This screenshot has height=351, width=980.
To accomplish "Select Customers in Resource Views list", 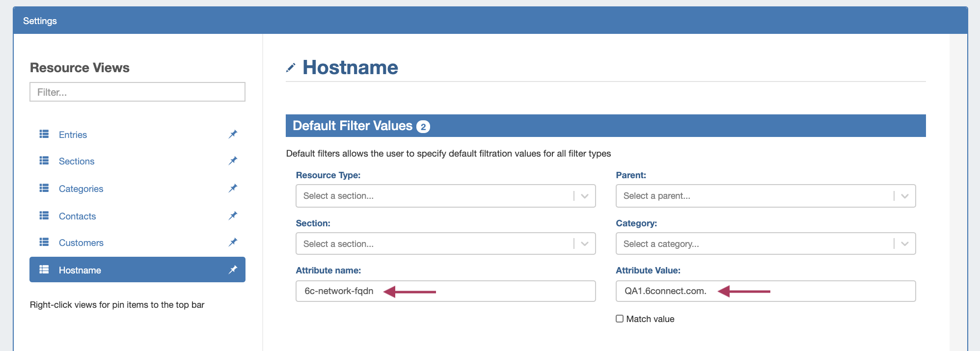I will [81, 243].
